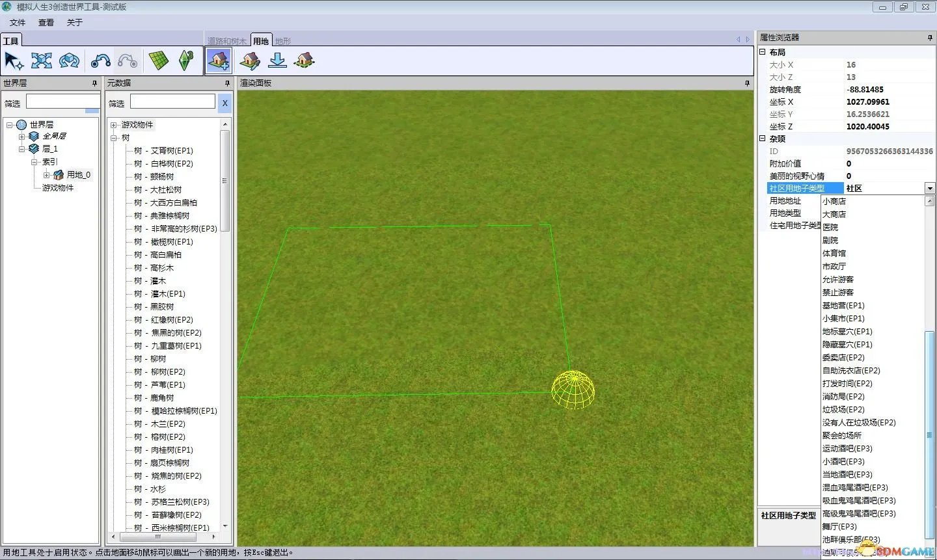This screenshot has width=937, height=560.
Task: Select 游戏物件 in world layer tree
Action: tap(58, 188)
